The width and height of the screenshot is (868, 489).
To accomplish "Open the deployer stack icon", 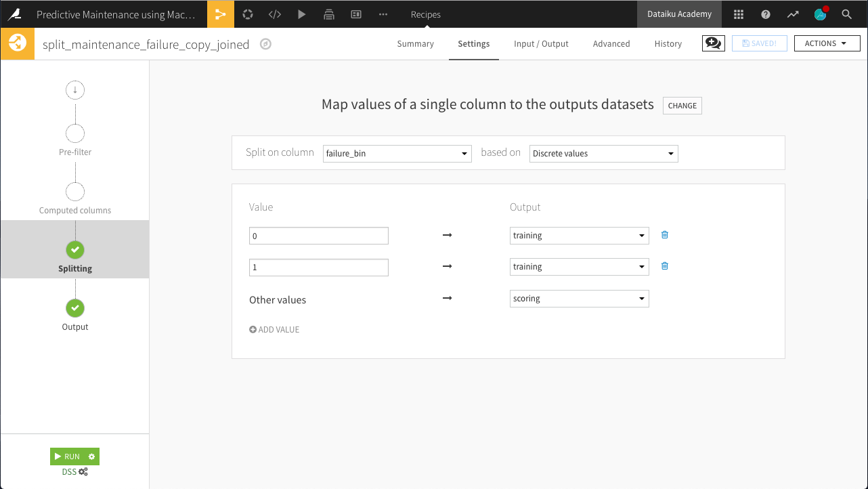I will tap(329, 14).
